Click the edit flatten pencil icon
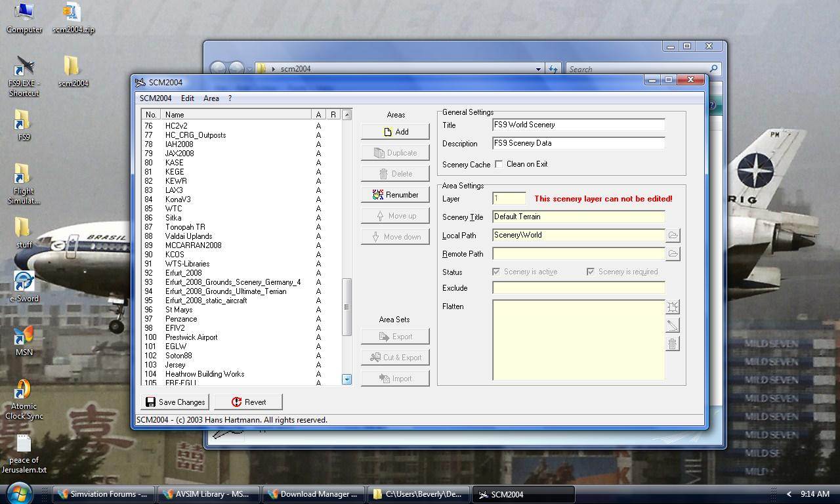This screenshot has height=504, width=840. (x=673, y=325)
